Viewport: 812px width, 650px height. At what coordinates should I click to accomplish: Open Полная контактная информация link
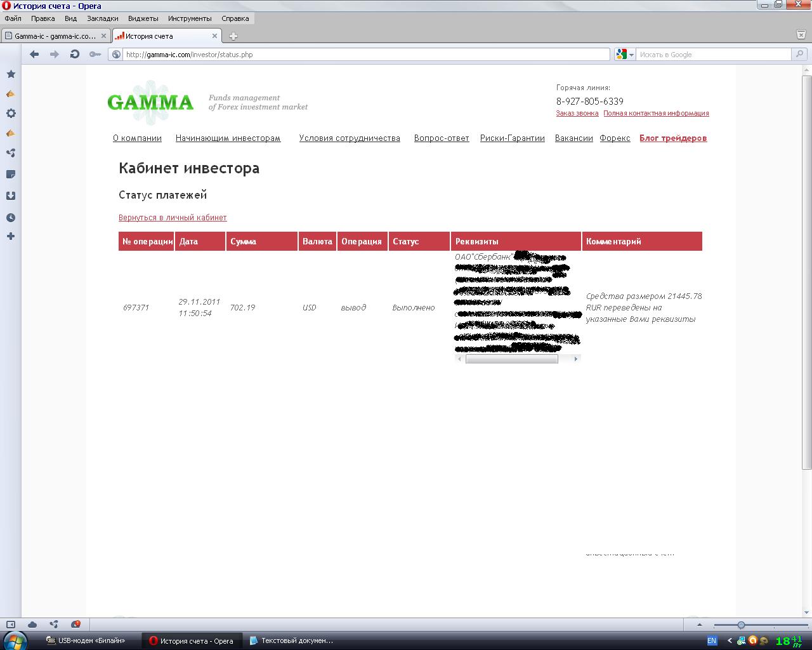656,113
